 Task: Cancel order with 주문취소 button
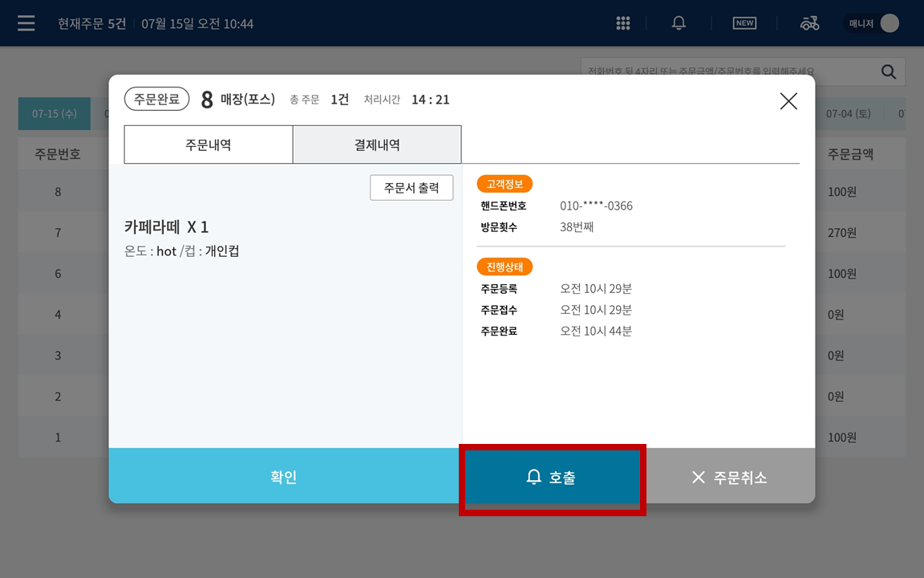(x=730, y=477)
